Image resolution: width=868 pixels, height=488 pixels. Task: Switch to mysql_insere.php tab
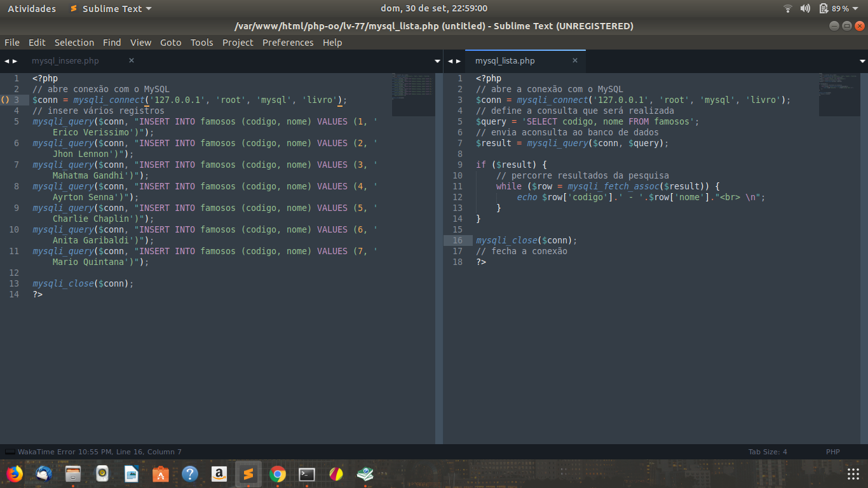(65, 61)
